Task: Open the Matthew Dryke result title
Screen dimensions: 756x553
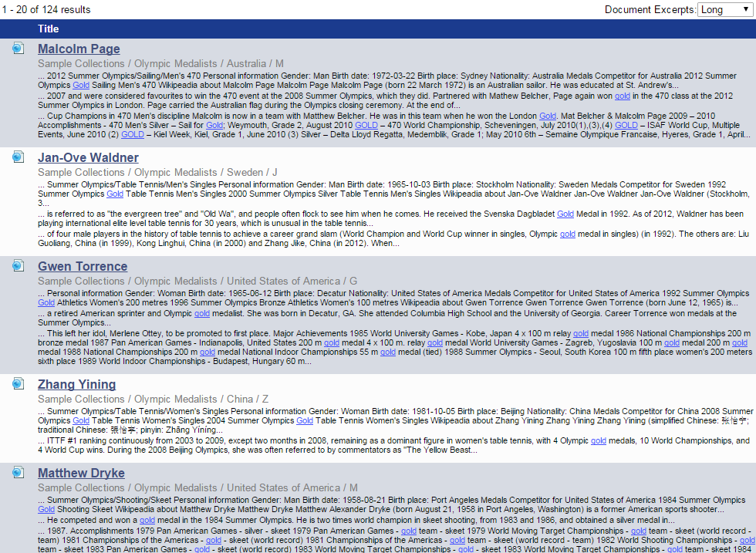Action: point(81,473)
